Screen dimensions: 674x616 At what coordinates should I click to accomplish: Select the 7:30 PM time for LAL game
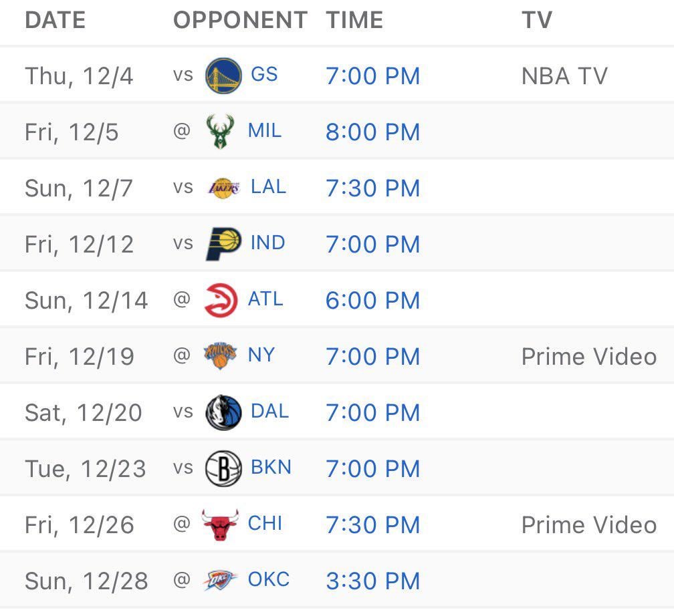[x=373, y=188]
